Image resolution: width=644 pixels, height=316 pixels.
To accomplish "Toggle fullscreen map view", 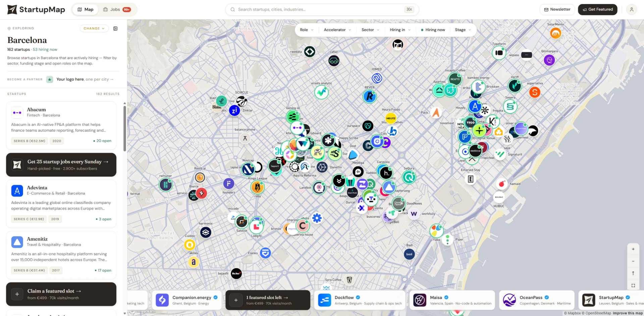I will (x=633, y=285).
